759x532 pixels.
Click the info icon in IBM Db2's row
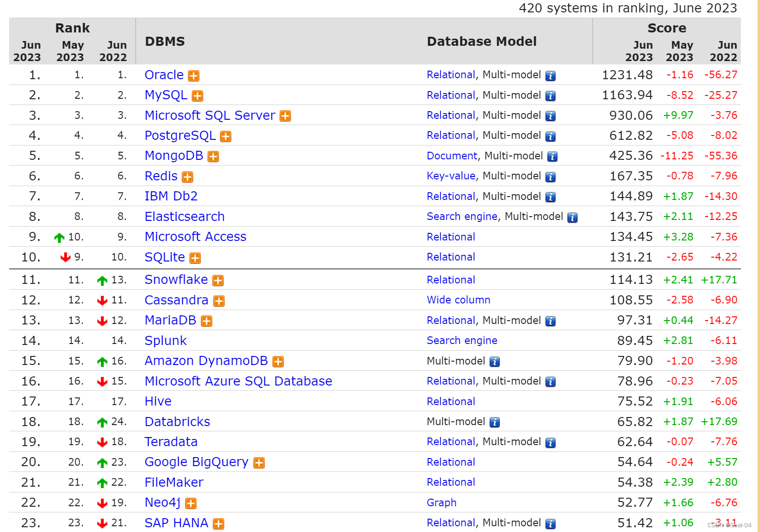click(x=551, y=197)
